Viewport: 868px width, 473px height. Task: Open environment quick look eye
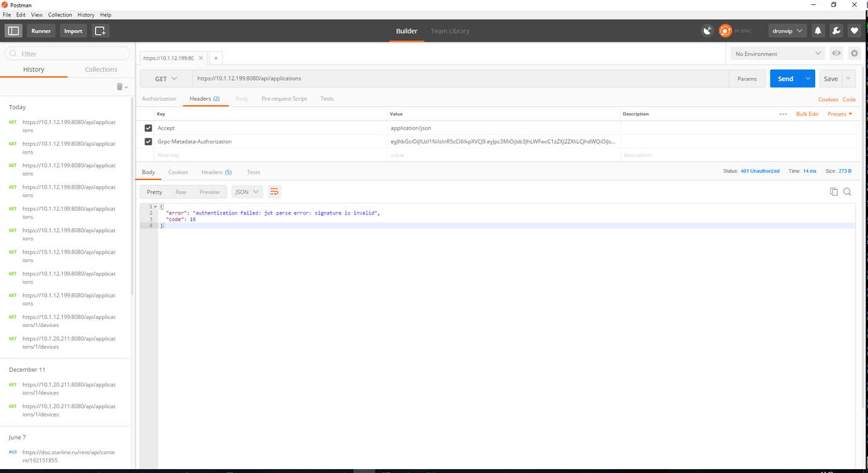click(836, 53)
